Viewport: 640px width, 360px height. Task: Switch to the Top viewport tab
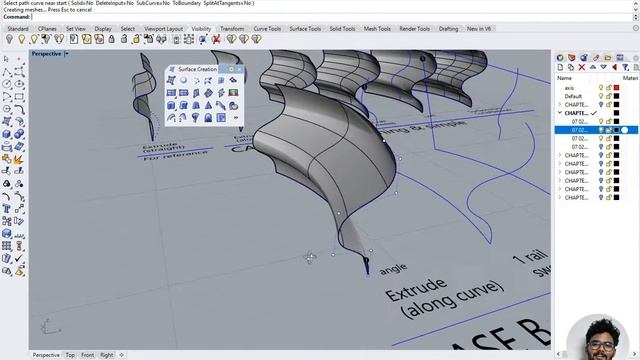point(70,355)
